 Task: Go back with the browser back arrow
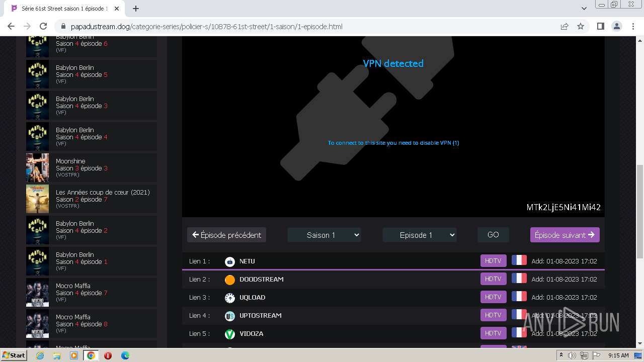11,26
